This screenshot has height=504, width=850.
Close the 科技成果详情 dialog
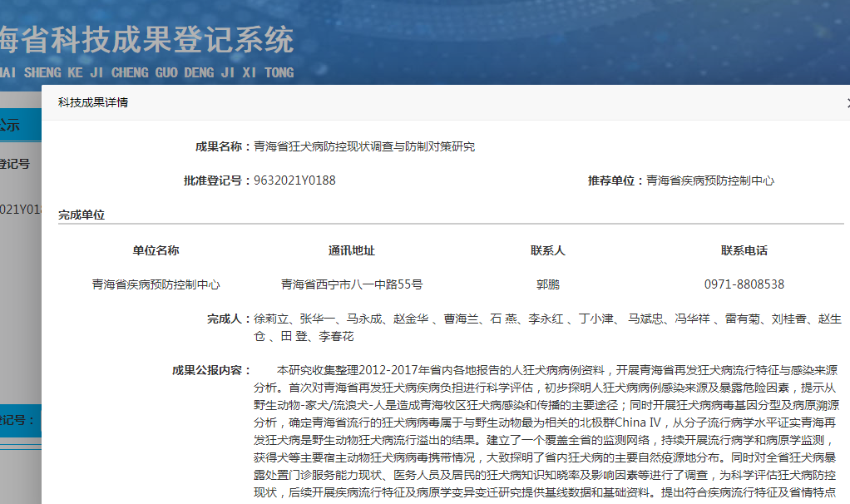pyautogui.click(x=846, y=103)
